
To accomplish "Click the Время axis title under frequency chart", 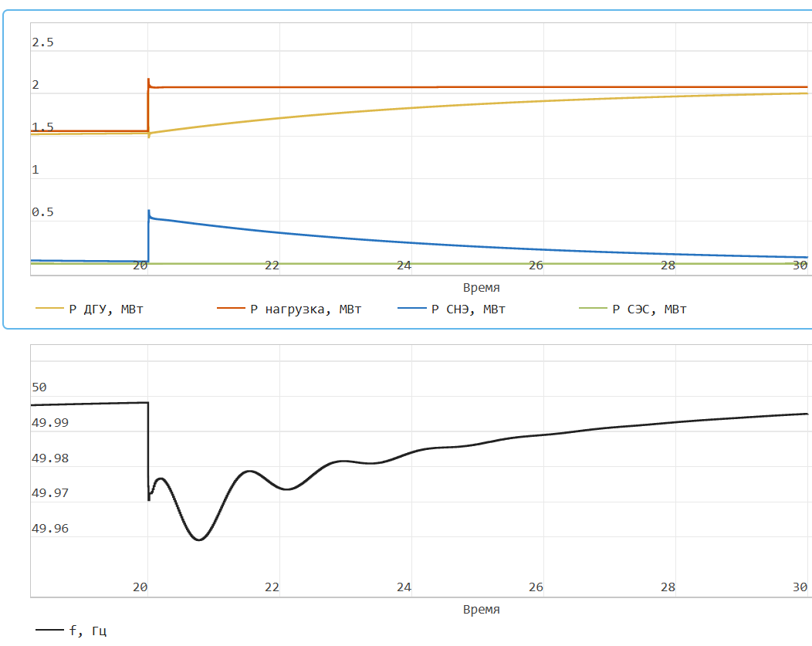I will [481, 609].
